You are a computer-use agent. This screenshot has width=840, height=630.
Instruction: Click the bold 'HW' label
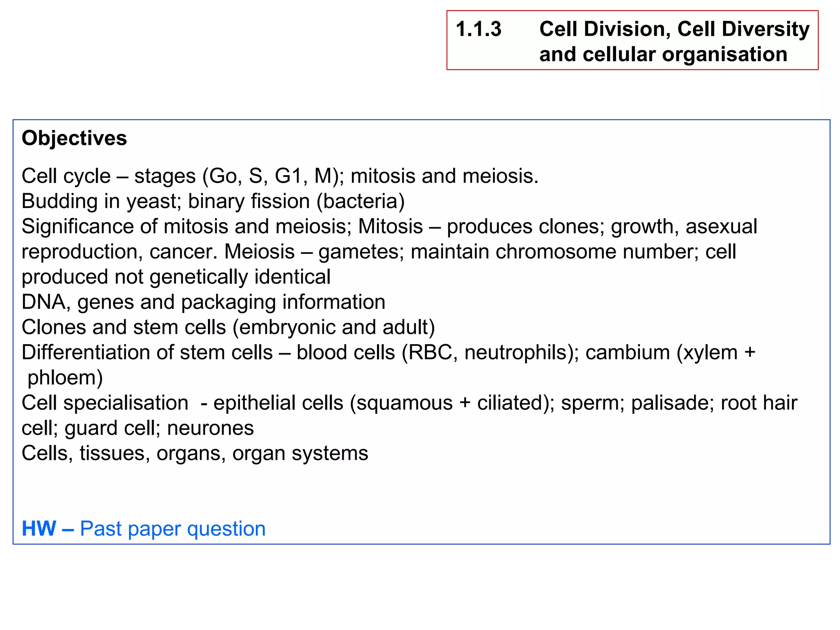39,528
